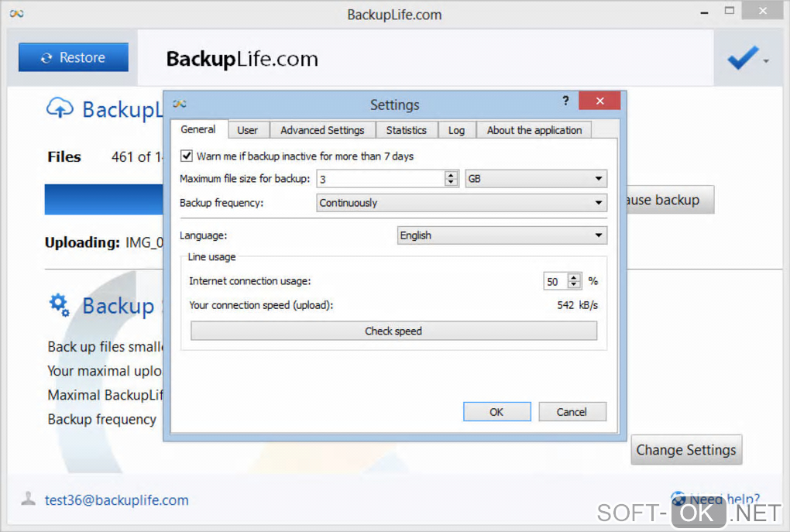Decrease internet connection usage percentage

tap(574, 285)
